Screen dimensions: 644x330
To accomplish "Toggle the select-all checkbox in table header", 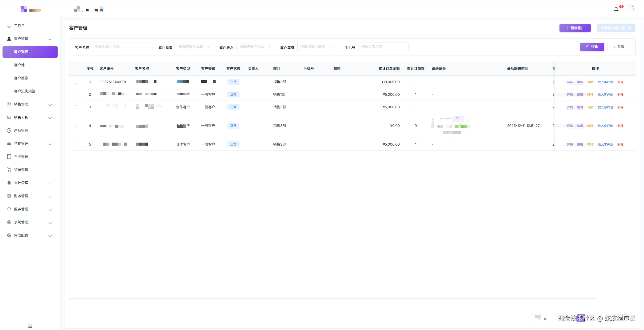I will (x=75, y=69).
